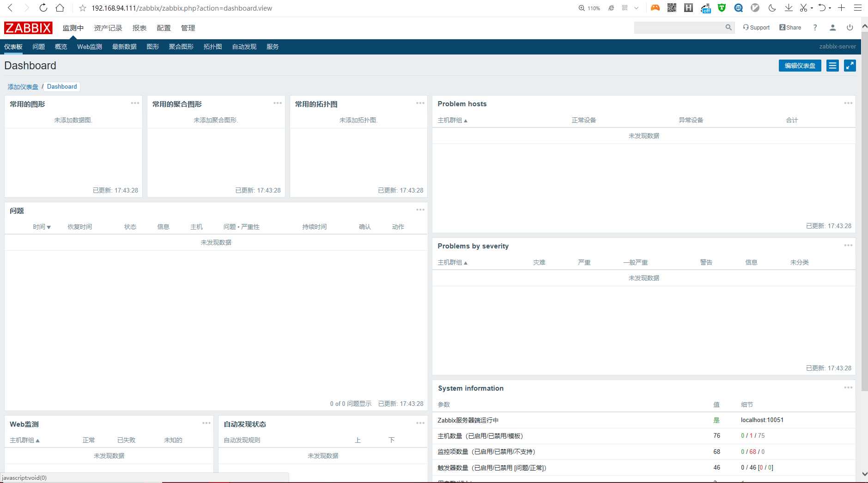Open the QR code extension icon
The image size is (868, 483).
point(672,8)
